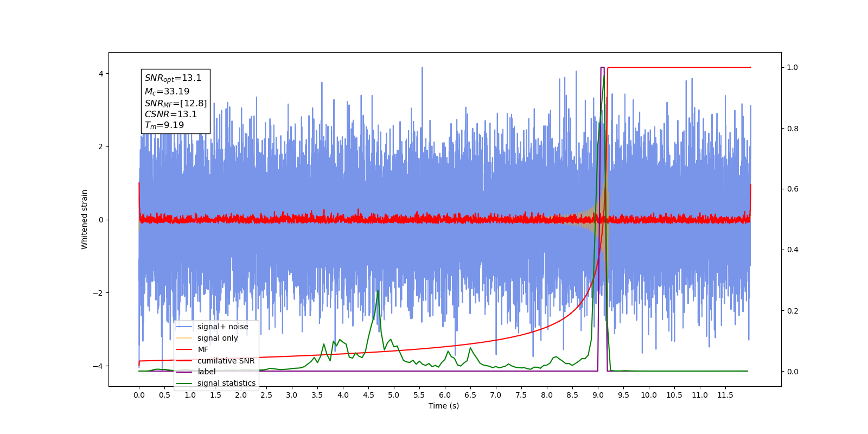Click the −4 tick label on the left axis
The width and height of the screenshot is (868, 434).
point(98,366)
